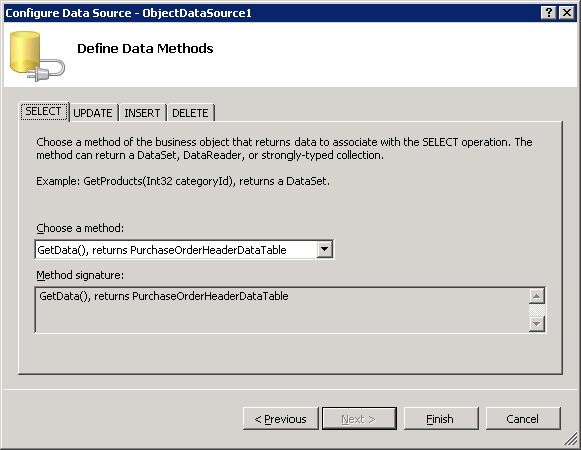Click the greyed-out Next button
Screen dimensions: 581x450
[x=359, y=419]
